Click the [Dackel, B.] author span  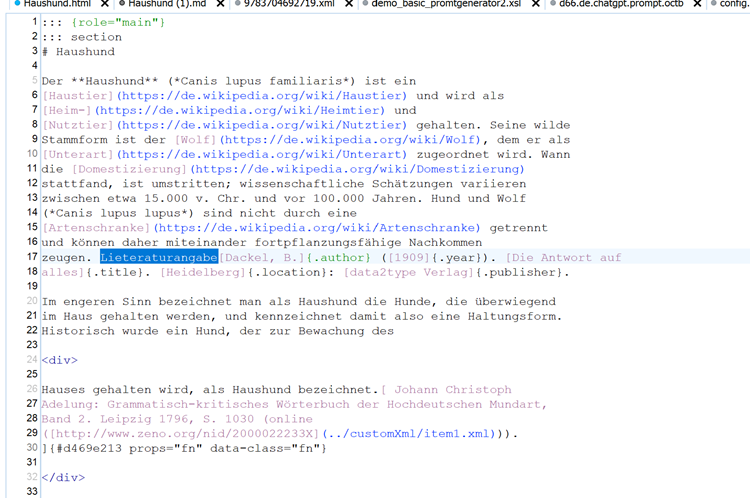tap(262, 257)
